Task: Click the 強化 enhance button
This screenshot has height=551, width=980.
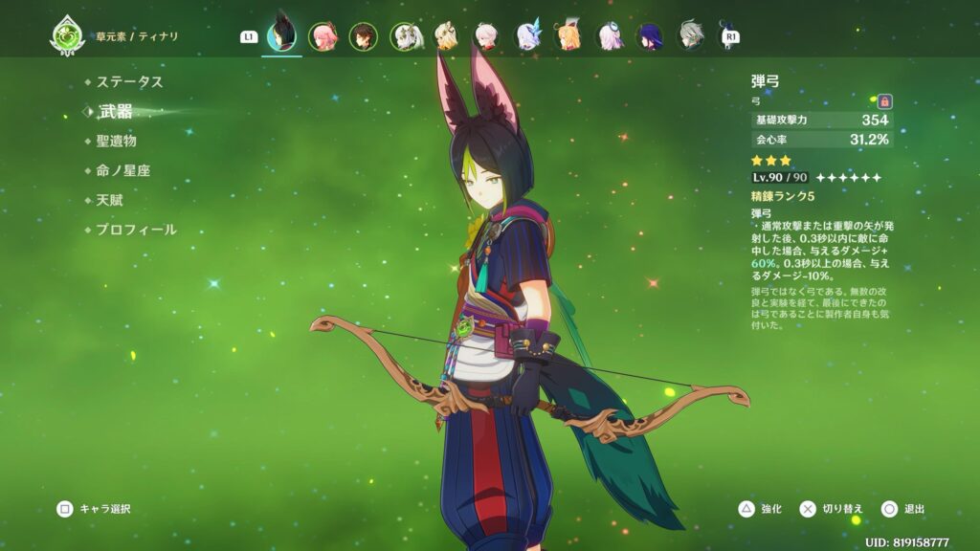Action: pyautogui.click(x=761, y=509)
